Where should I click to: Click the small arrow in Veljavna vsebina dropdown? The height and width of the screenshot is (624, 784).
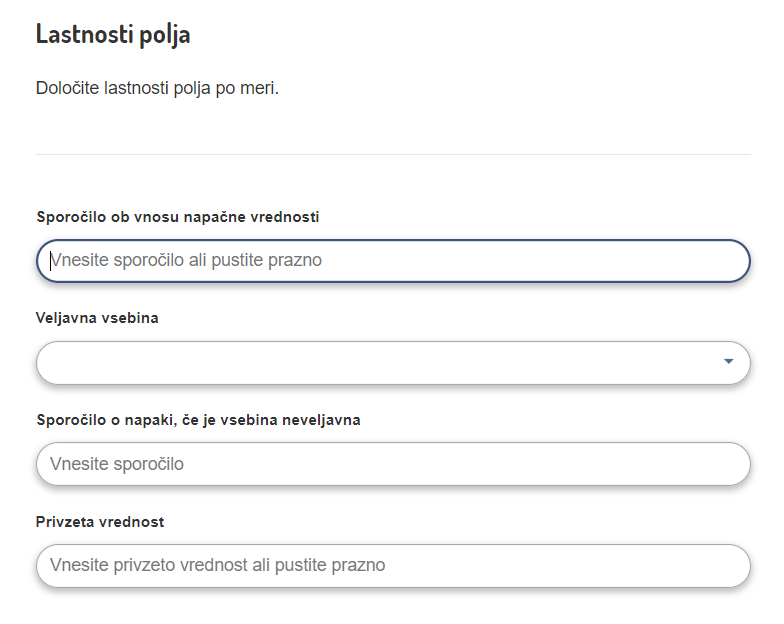(728, 361)
